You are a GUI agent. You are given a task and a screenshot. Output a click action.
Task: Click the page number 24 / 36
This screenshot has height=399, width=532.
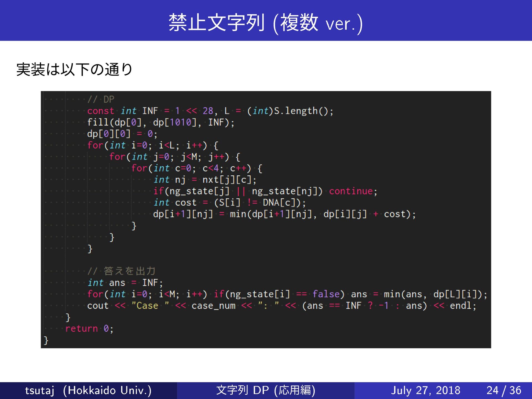pyautogui.click(x=504, y=390)
